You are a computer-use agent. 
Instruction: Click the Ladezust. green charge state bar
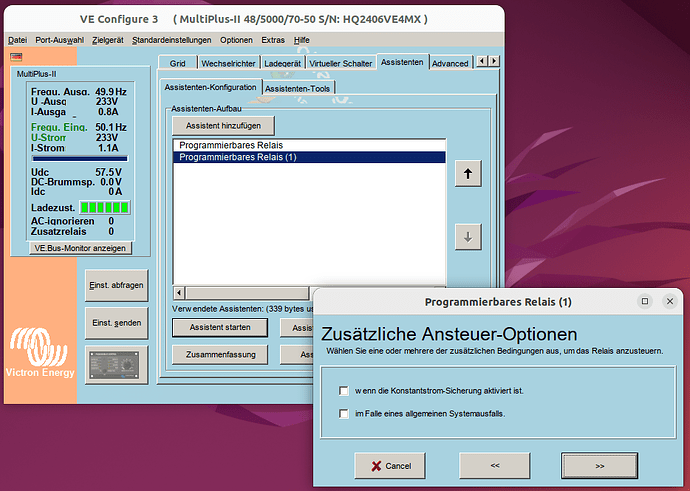tap(104, 208)
